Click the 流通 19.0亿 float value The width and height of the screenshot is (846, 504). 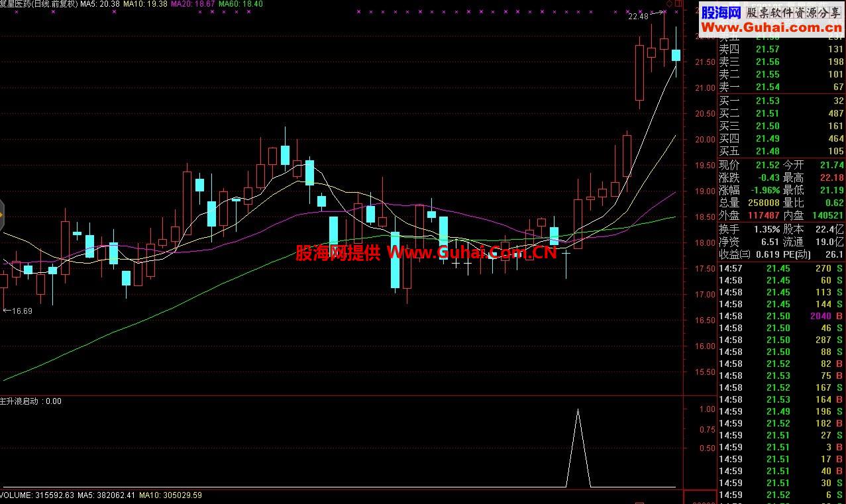click(831, 242)
